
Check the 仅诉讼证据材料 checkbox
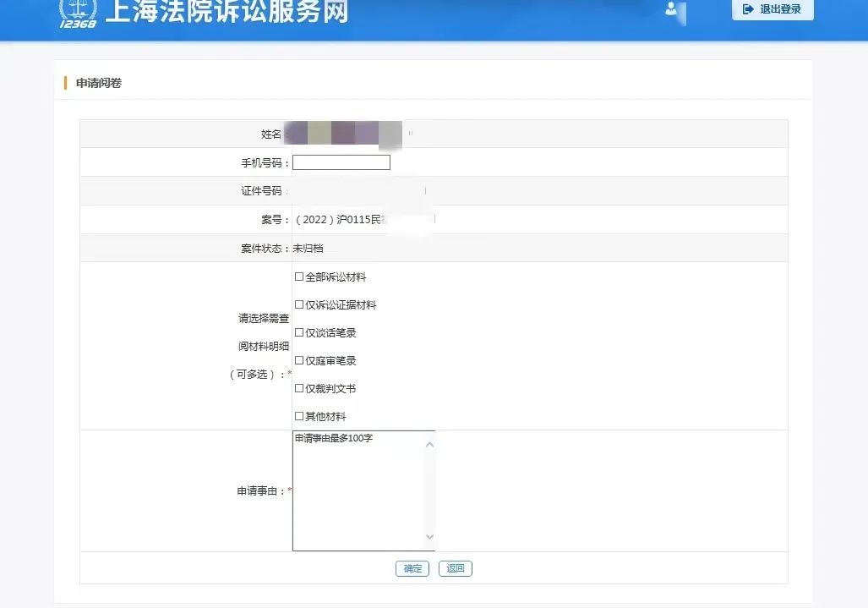(x=299, y=304)
